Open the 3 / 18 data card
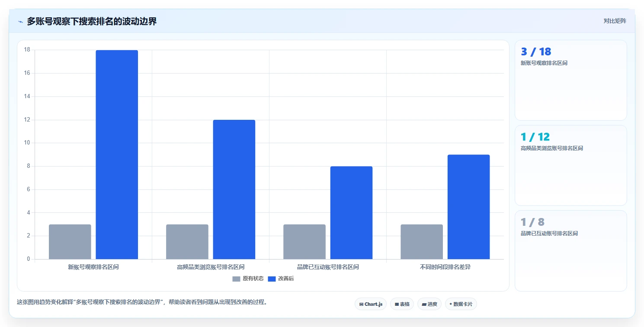This screenshot has width=644, height=327. [570, 80]
